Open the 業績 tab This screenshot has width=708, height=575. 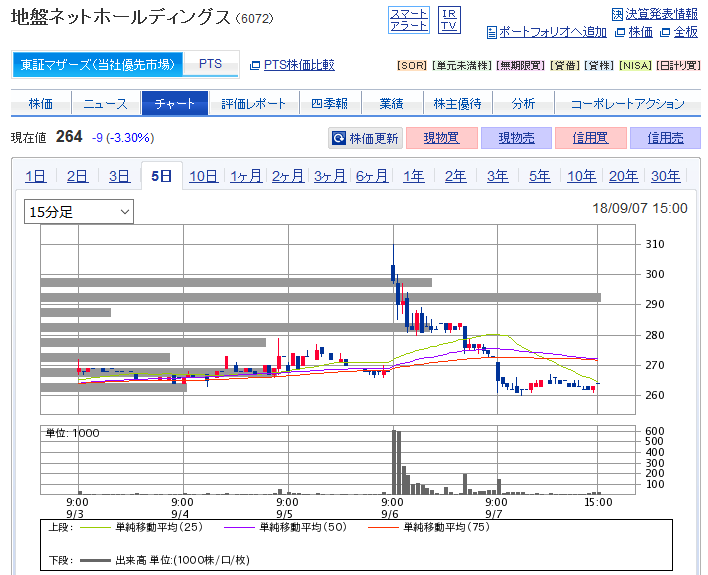[x=391, y=104]
